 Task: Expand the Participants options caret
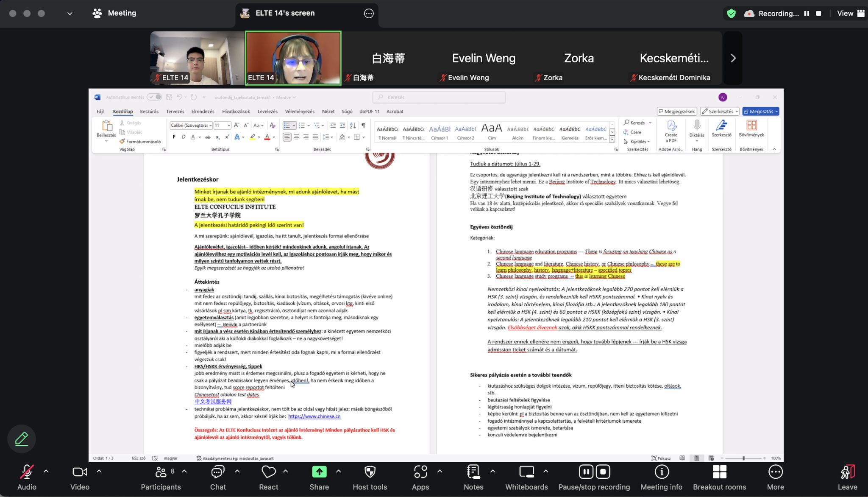(184, 471)
